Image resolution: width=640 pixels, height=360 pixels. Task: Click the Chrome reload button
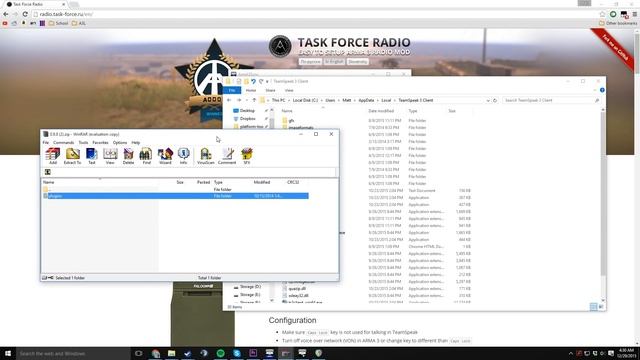[25, 14]
